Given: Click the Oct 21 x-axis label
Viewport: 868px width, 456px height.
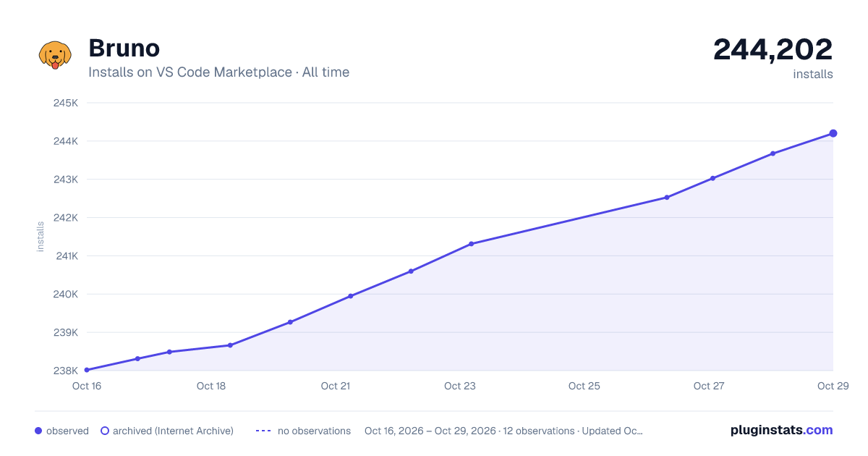Looking at the screenshot, I should (336, 386).
